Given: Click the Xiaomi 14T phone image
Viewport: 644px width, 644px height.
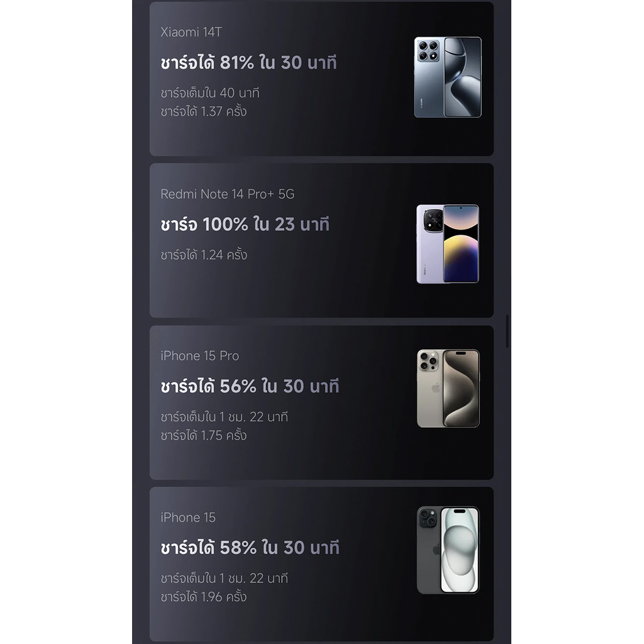Looking at the screenshot, I should pos(448,77).
